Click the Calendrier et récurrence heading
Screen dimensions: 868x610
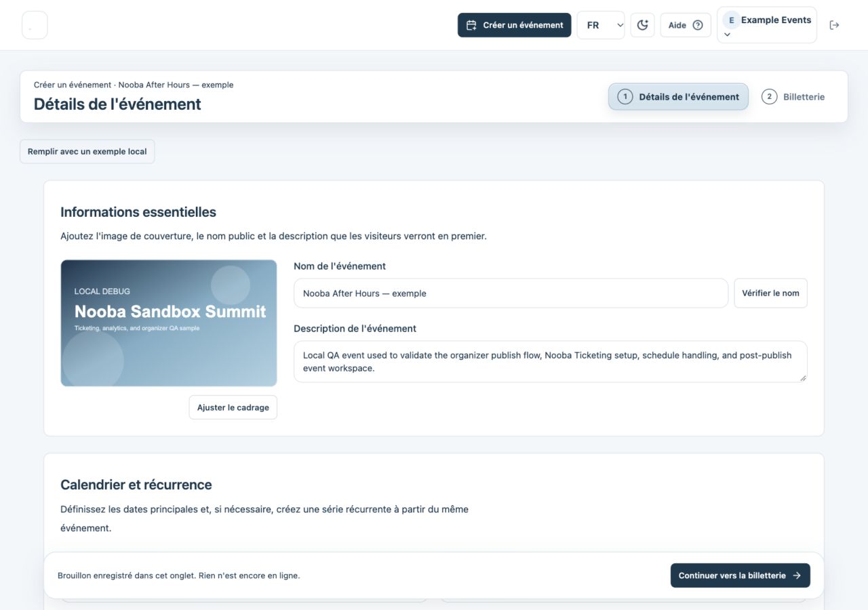(136, 485)
